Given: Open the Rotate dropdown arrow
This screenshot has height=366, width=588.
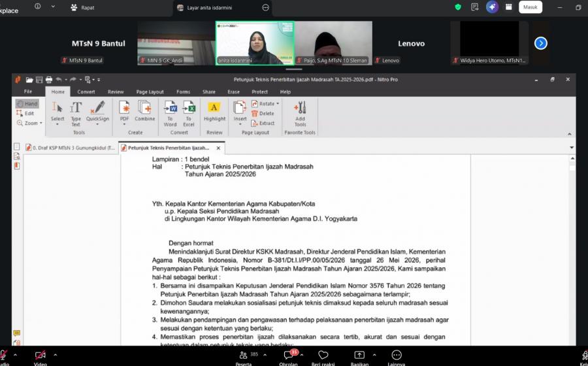Looking at the screenshot, I should [x=278, y=103].
